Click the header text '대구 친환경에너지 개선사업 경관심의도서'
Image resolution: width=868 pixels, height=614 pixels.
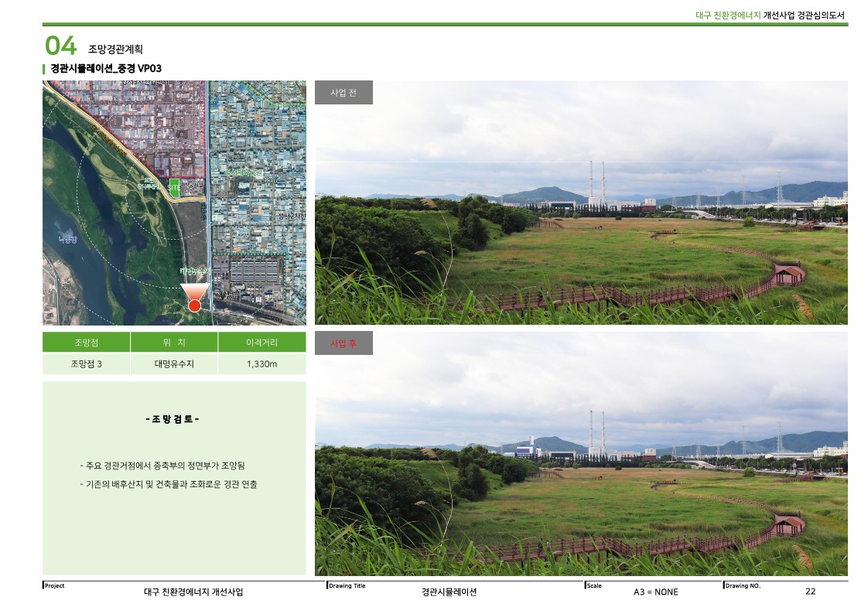point(770,15)
